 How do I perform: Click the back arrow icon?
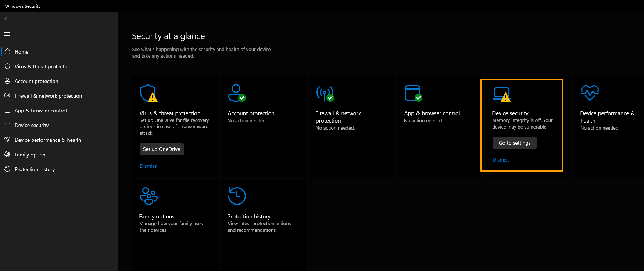(7, 19)
